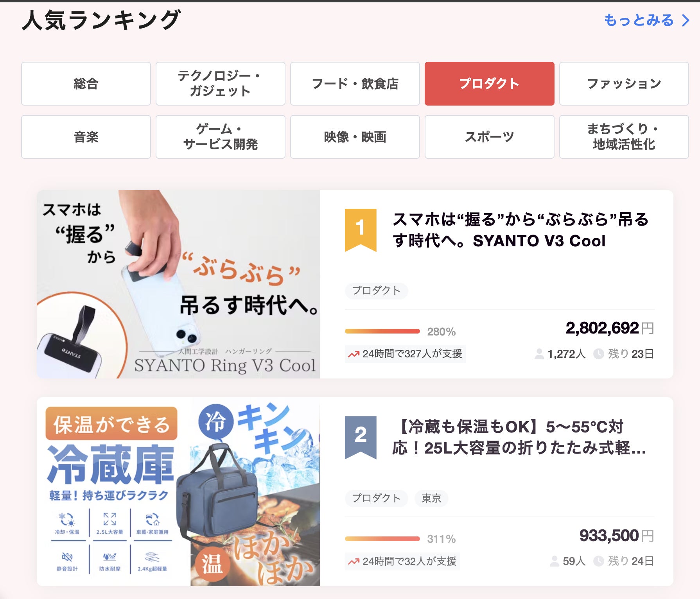This screenshot has height=599, width=700.
Task: Click the blue-gray rank 2 ribbon badge
Action: [x=360, y=437]
